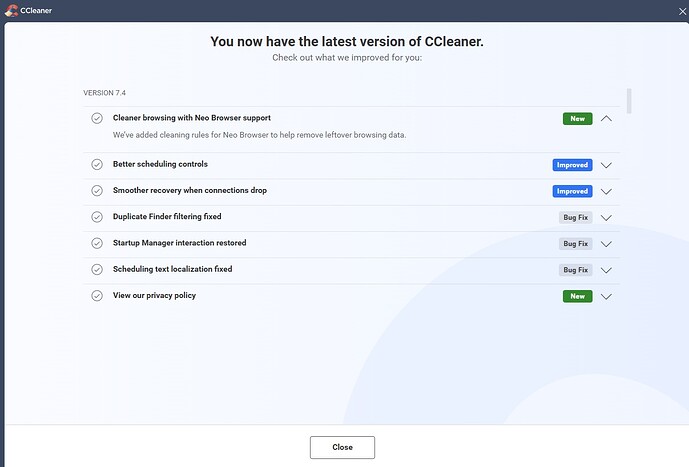Expand Duplicate Finder filtering fixed details
689x467 pixels.
[606, 218]
